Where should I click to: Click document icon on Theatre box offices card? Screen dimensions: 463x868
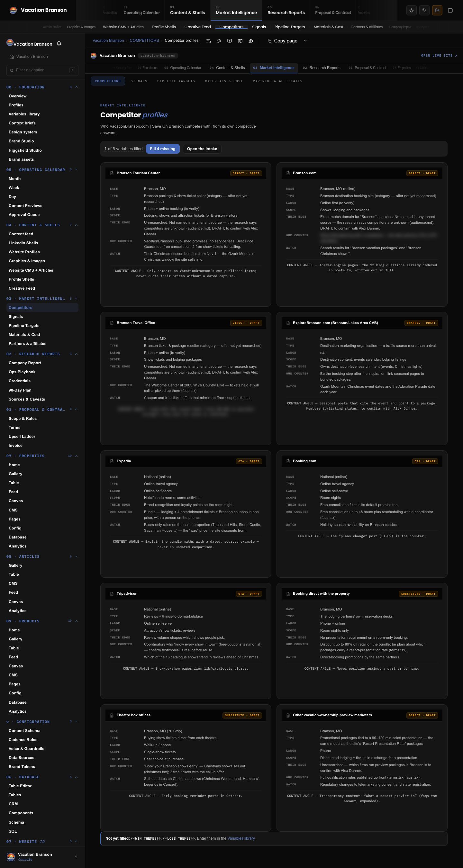[112, 715]
